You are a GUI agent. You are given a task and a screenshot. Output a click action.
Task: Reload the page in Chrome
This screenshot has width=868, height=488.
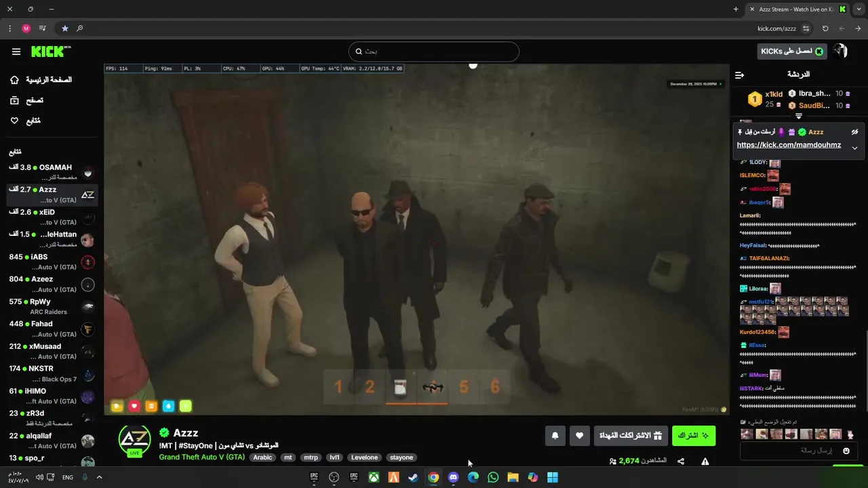tap(825, 28)
